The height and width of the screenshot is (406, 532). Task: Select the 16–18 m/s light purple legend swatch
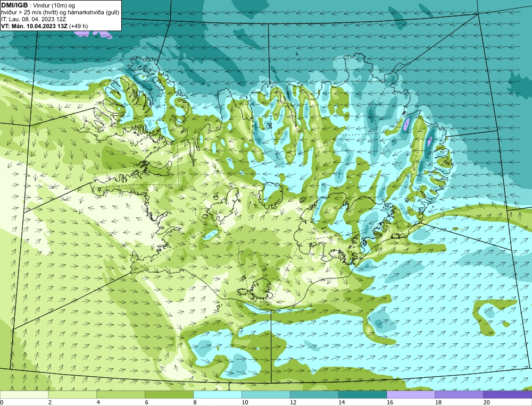click(411, 394)
